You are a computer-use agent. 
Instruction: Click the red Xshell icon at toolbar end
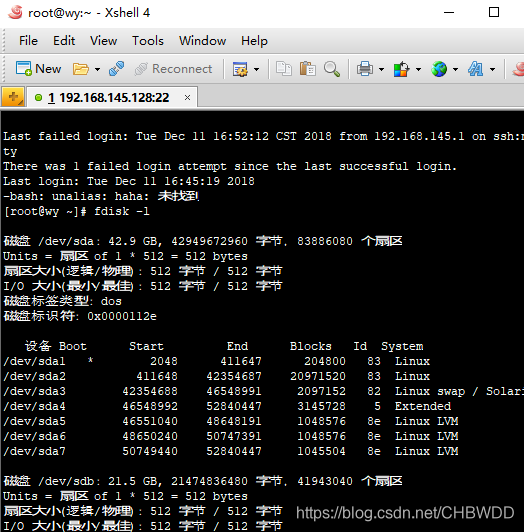click(518, 69)
